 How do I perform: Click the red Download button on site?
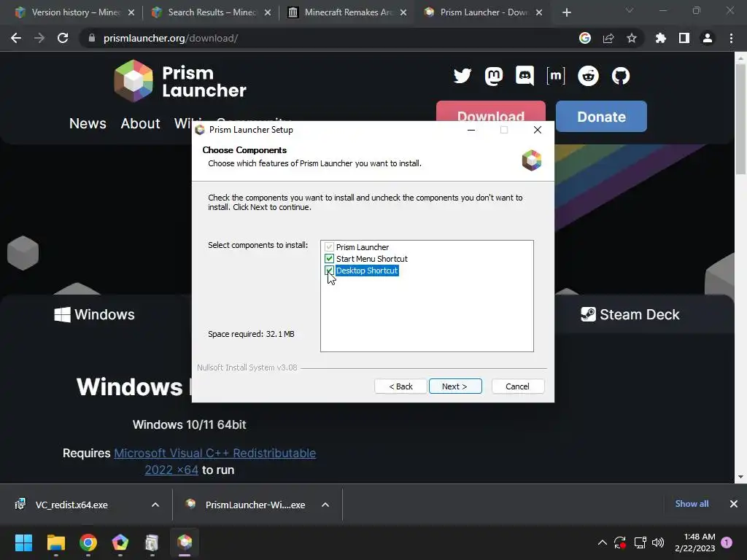pyautogui.click(x=491, y=111)
